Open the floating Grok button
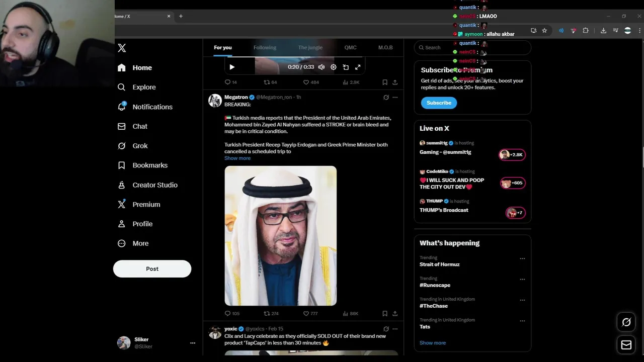 [626, 322]
